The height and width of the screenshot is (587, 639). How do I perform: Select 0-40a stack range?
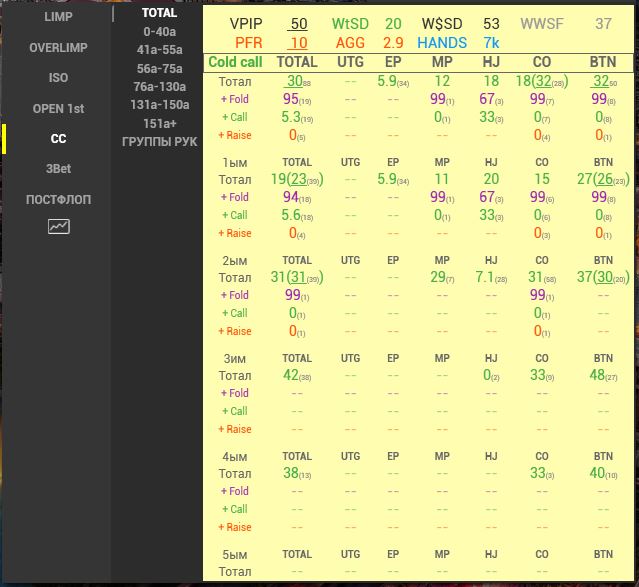(x=159, y=31)
